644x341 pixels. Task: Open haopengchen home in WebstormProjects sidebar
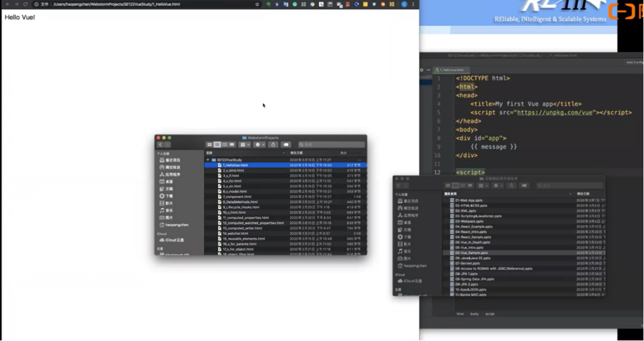coord(174,225)
